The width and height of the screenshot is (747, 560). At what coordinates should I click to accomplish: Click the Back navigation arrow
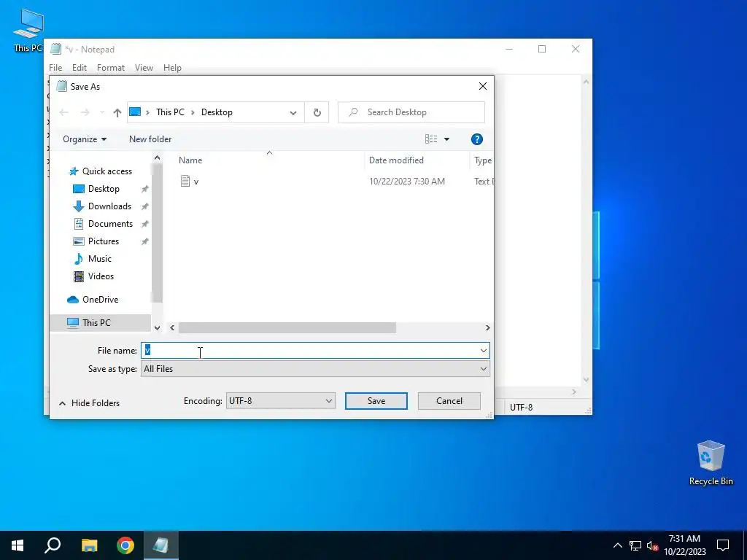pyautogui.click(x=64, y=112)
